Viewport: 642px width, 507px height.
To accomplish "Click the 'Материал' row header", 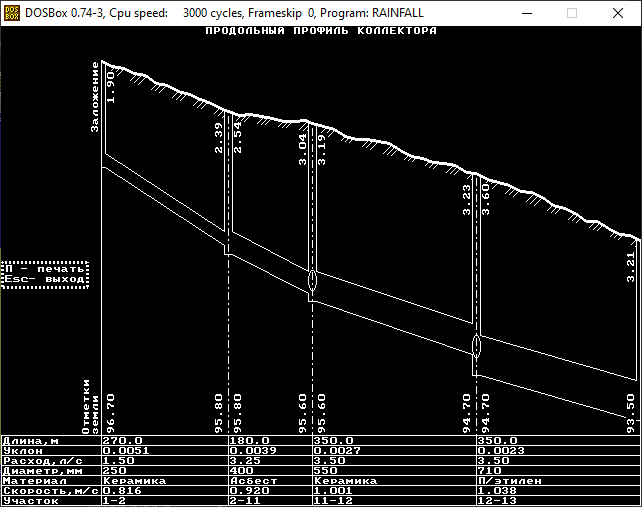I will (35, 481).
